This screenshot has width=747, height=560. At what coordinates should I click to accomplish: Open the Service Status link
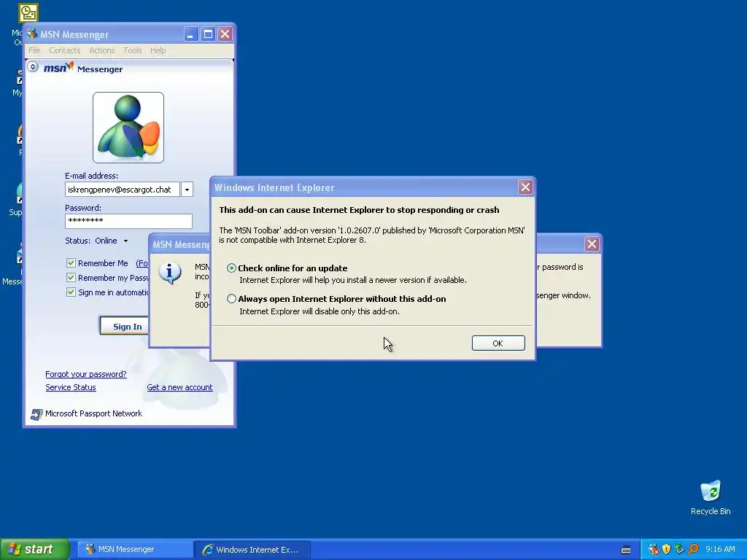click(71, 387)
